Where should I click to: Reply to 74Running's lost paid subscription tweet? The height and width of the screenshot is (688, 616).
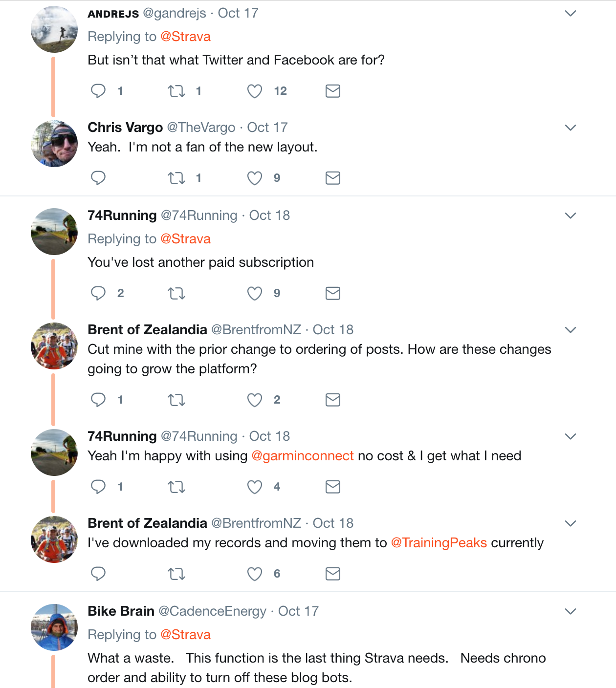coord(98,293)
